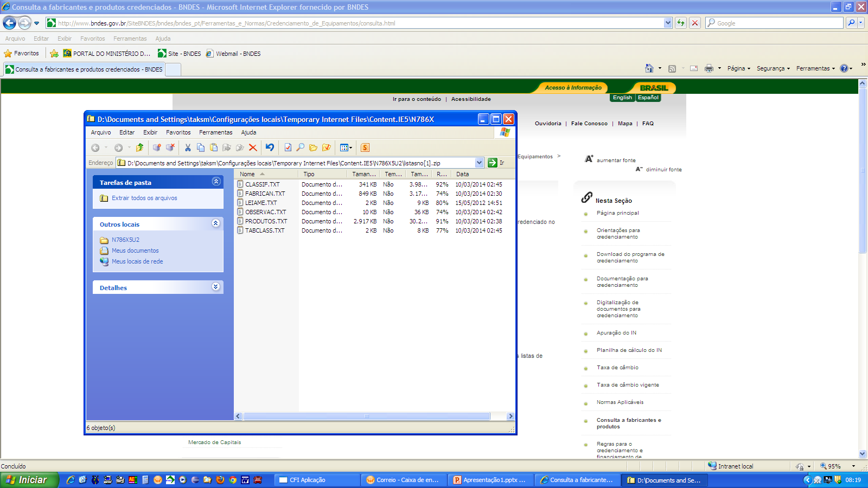Click the Map network drive icon in Explorer toolbar

[x=157, y=147]
